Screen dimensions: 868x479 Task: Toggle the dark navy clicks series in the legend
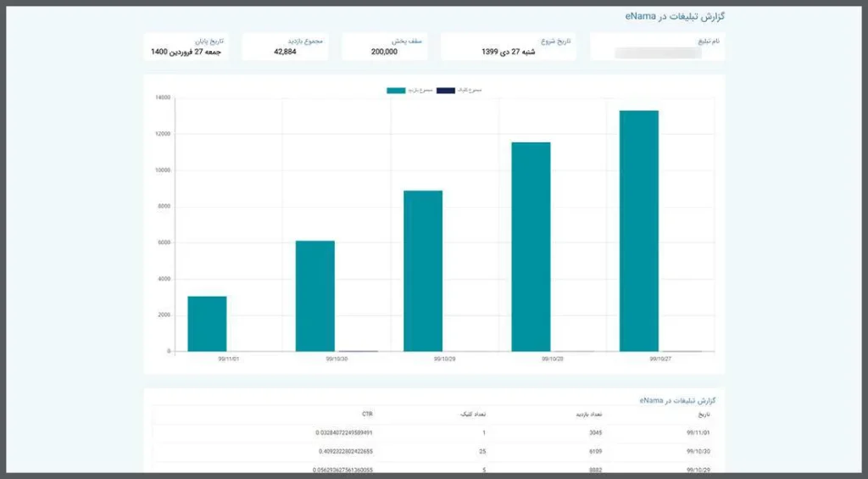[459, 90]
